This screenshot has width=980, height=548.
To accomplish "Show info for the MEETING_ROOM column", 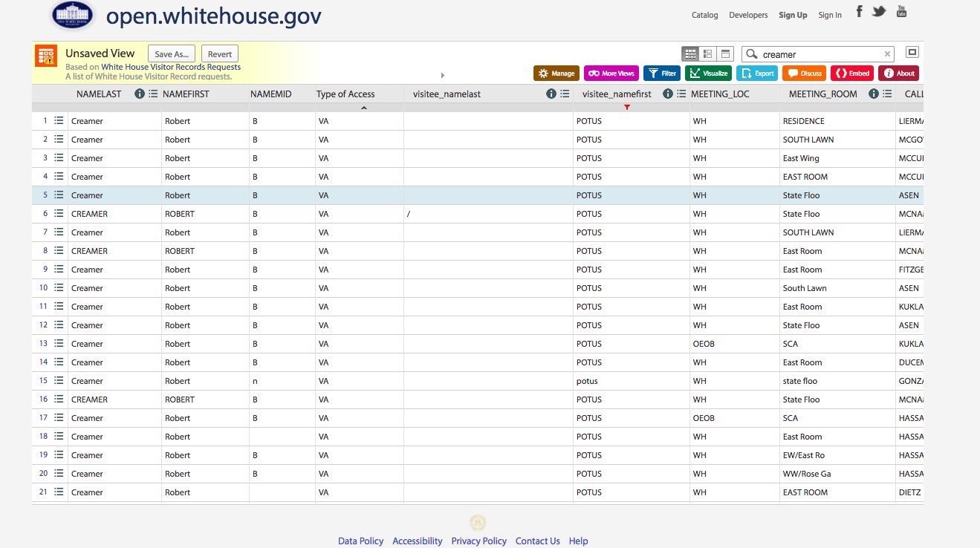I will (874, 94).
